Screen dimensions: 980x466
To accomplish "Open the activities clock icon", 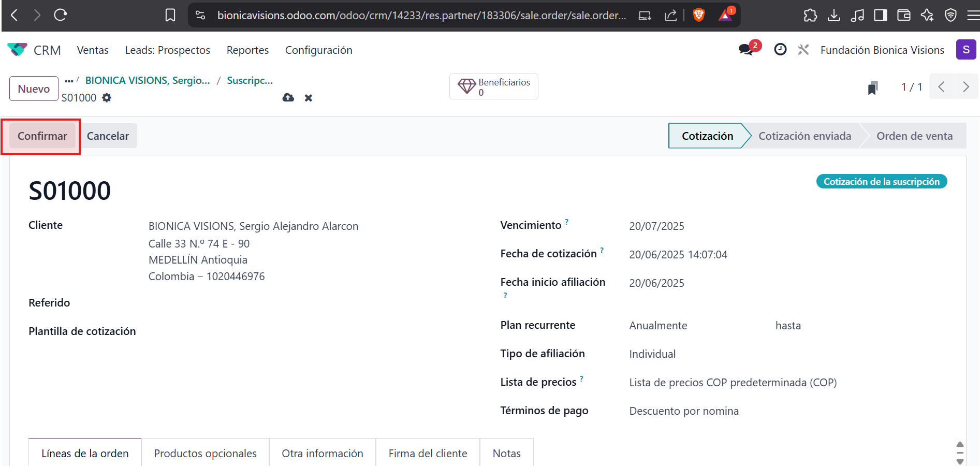I will tap(780, 50).
